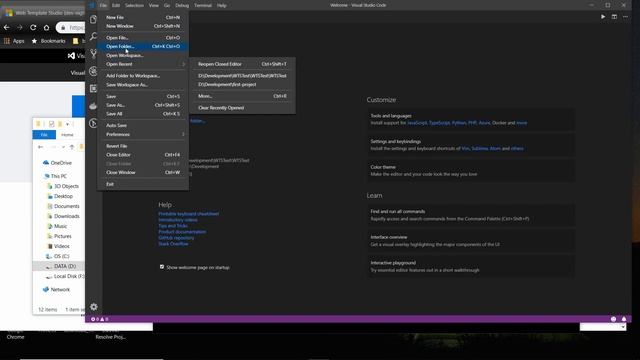Select Clear Recently Opened
This screenshot has height=360, width=640.
pyautogui.click(x=242, y=108)
